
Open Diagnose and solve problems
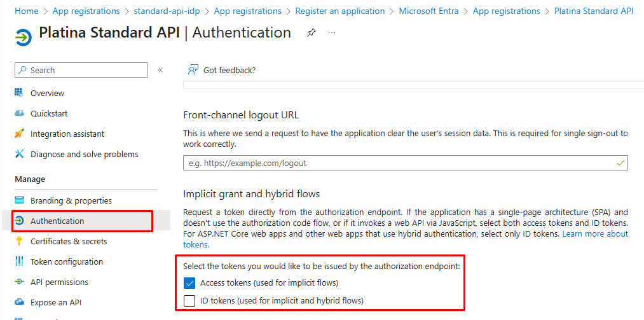pyautogui.click(x=84, y=154)
